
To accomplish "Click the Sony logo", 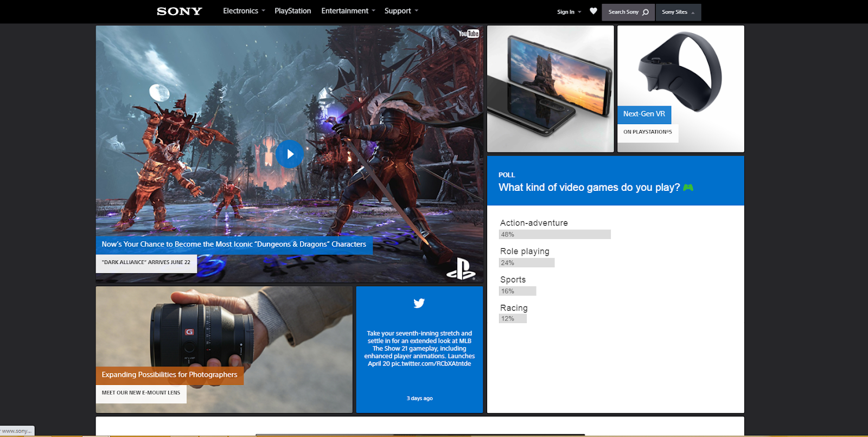I will 180,11.
